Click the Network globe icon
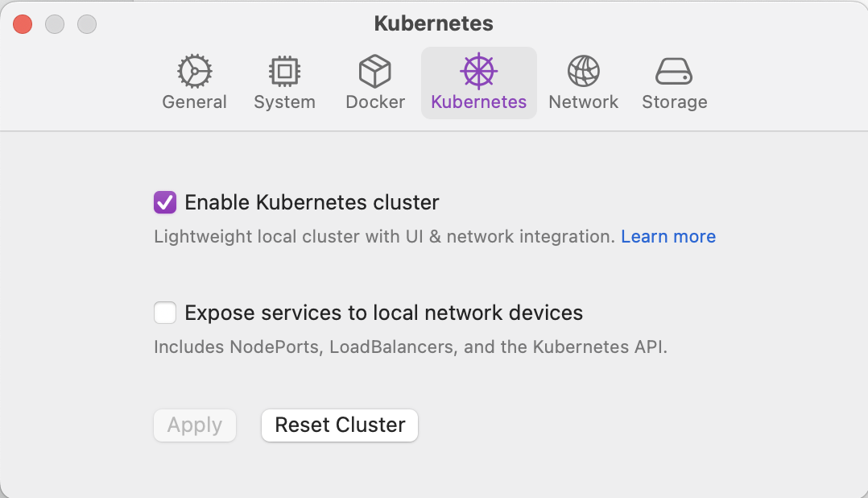This screenshot has width=868, height=498. (x=583, y=72)
